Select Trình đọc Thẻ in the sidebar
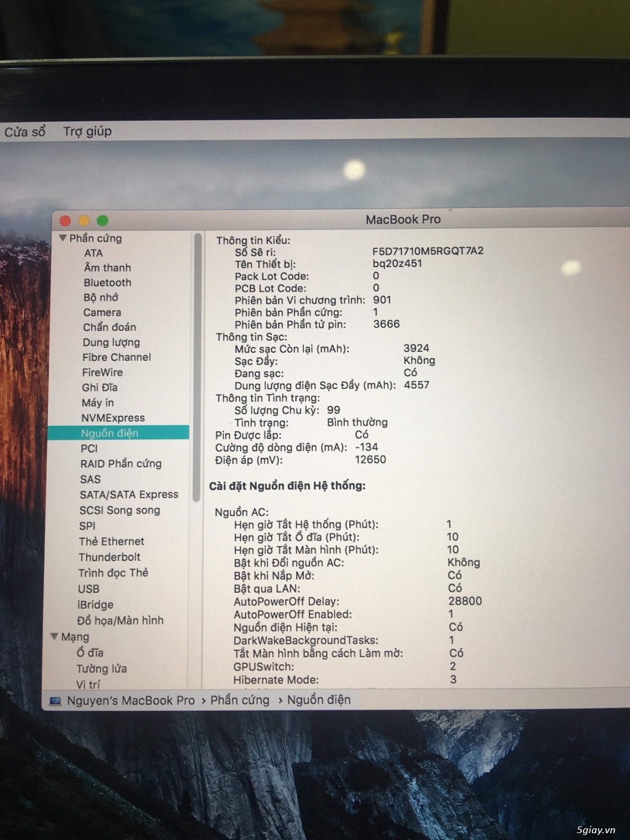Image resolution: width=630 pixels, height=840 pixels. [113, 572]
